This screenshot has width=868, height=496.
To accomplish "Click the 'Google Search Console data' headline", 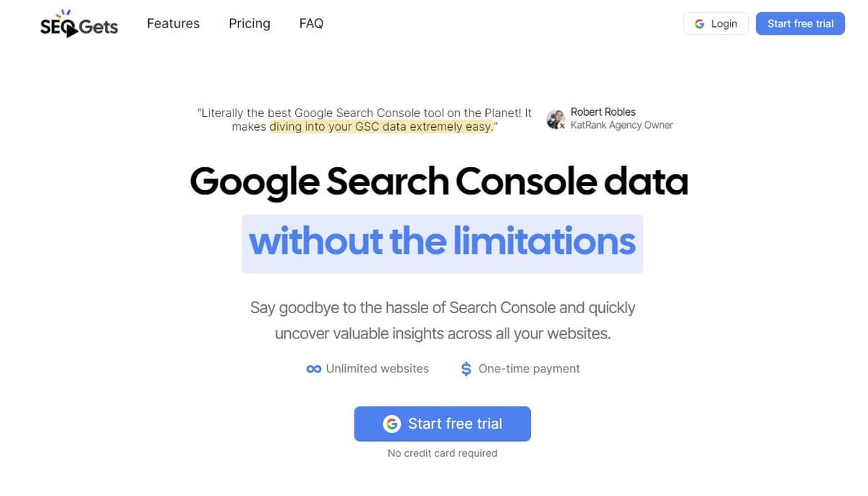I will (439, 181).
